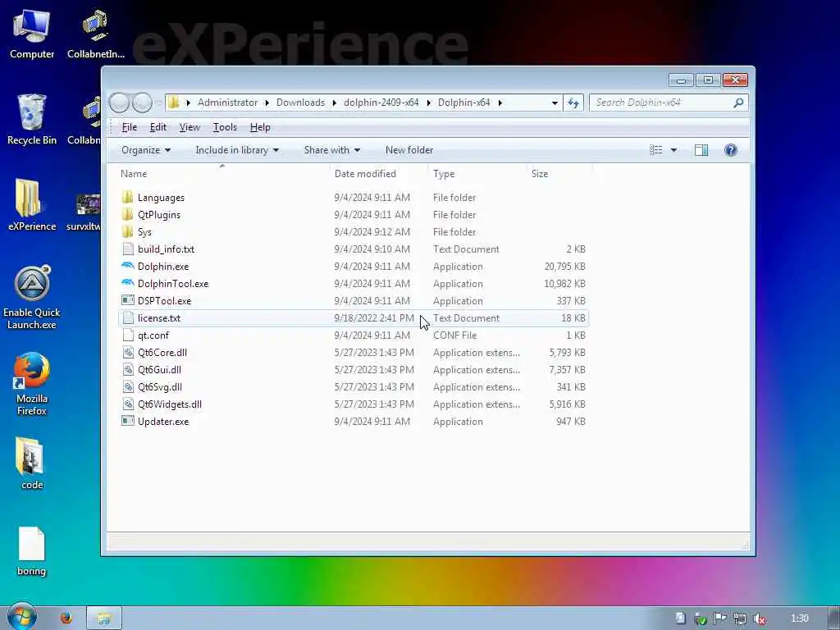Select the Computer desktop icon

pyautogui.click(x=32, y=34)
